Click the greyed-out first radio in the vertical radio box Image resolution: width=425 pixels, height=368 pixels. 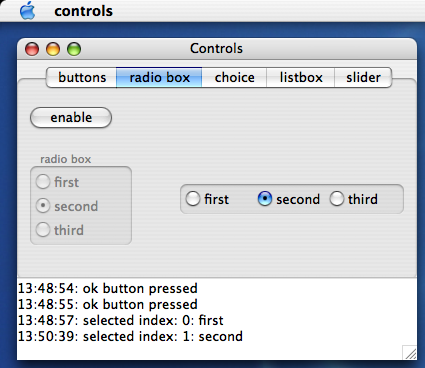[57, 182]
